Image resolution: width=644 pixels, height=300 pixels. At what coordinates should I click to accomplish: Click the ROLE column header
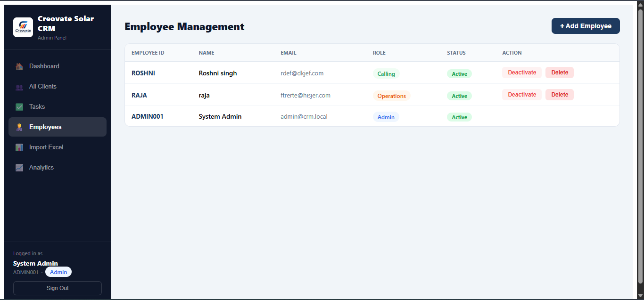pyautogui.click(x=379, y=53)
